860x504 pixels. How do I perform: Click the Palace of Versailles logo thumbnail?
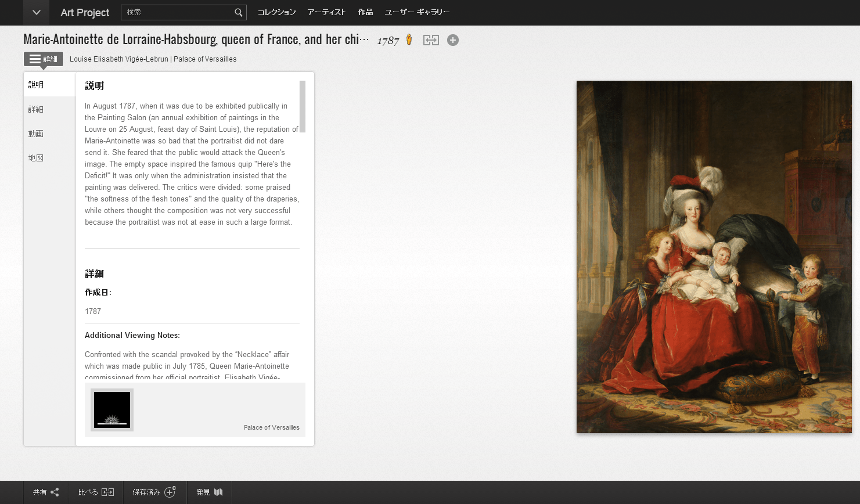[112, 410]
